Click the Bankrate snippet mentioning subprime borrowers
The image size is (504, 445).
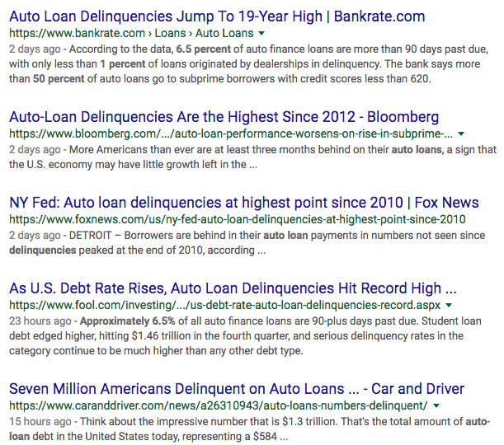tap(247, 79)
